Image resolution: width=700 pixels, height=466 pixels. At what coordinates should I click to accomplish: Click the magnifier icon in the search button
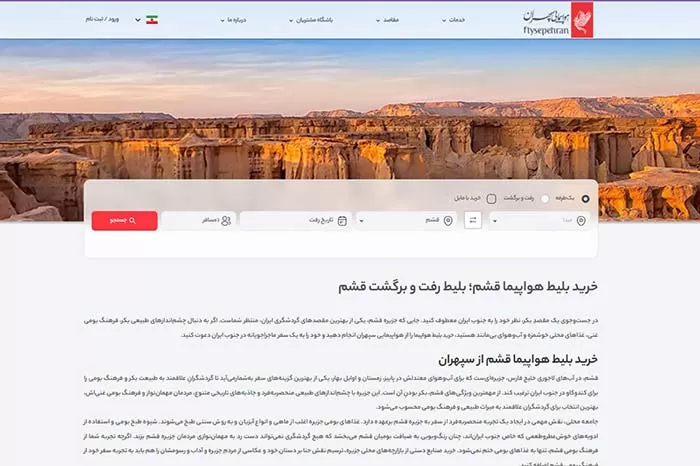pyautogui.click(x=132, y=221)
